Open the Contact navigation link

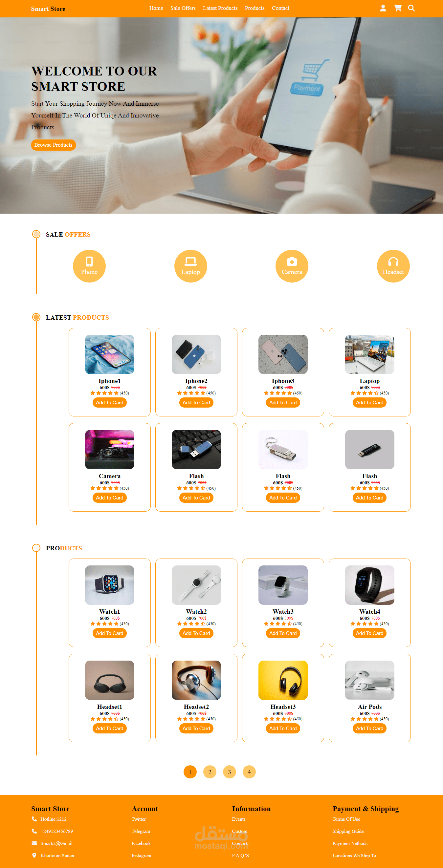pos(280,8)
